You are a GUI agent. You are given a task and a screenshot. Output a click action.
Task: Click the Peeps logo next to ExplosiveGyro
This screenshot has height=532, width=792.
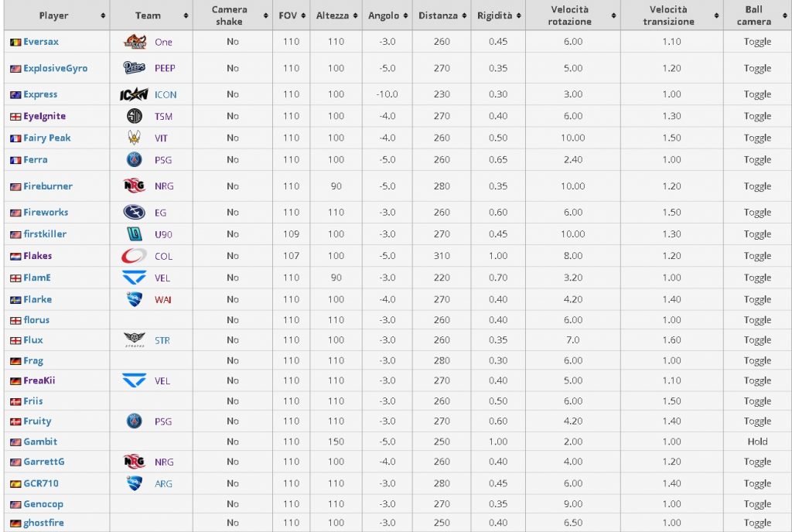coord(135,67)
